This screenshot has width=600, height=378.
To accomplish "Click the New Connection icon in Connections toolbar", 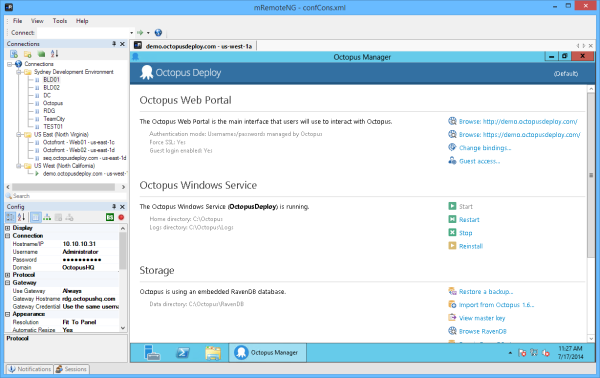I will click(14, 54).
